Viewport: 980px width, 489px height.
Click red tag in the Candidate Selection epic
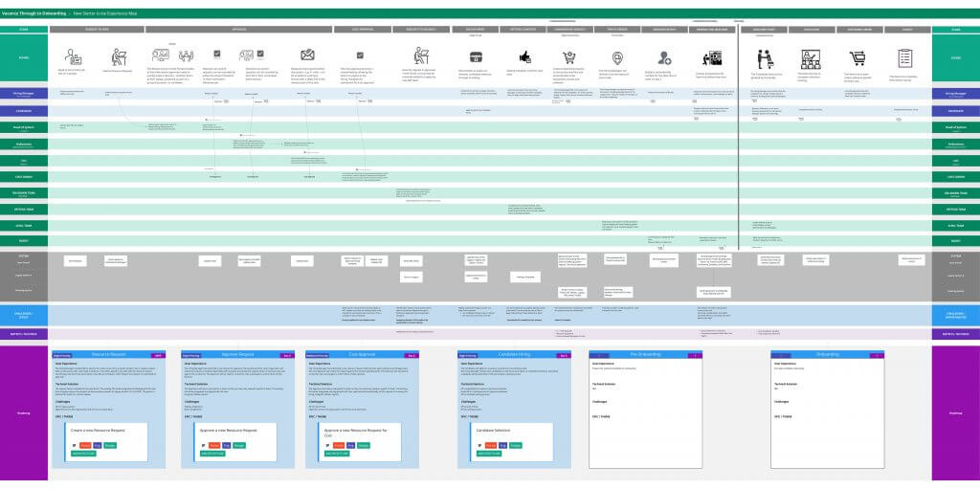(x=491, y=445)
